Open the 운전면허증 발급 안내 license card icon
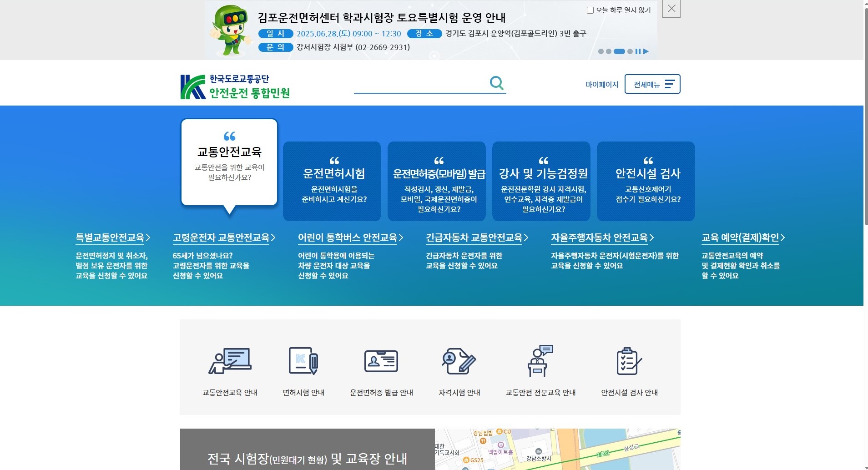The image size is (868, 470). 382,361
